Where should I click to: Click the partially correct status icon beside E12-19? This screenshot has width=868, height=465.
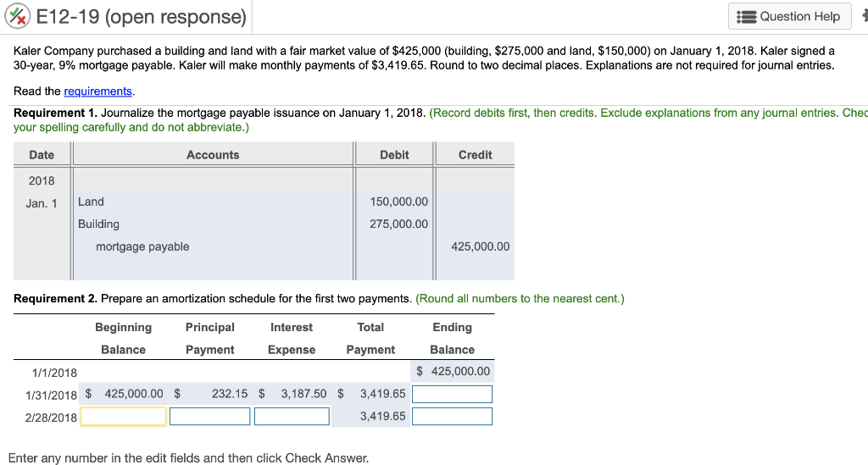[x=17, y=16]
